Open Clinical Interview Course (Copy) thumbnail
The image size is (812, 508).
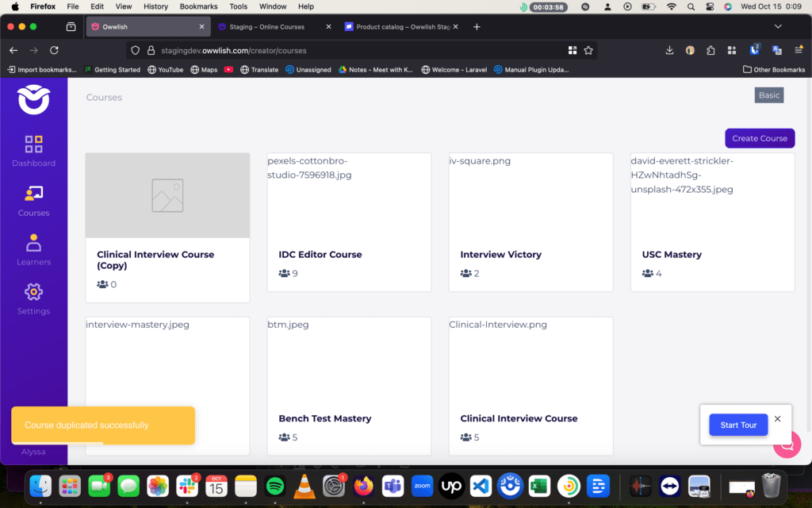(167, 195)
